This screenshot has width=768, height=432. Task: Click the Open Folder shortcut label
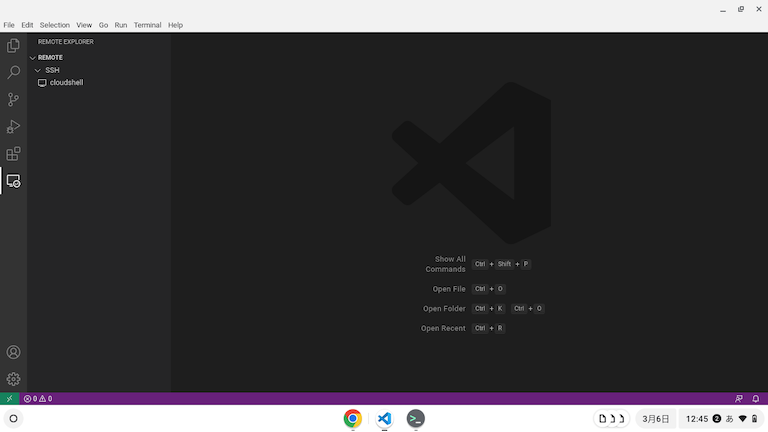click(444, 309)
